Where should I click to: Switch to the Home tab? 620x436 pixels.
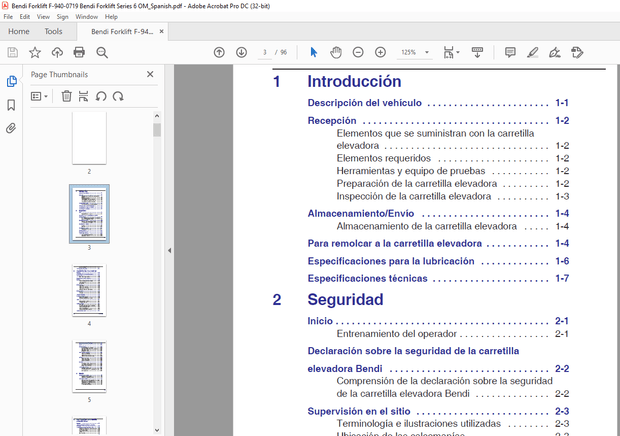point(19,31)
